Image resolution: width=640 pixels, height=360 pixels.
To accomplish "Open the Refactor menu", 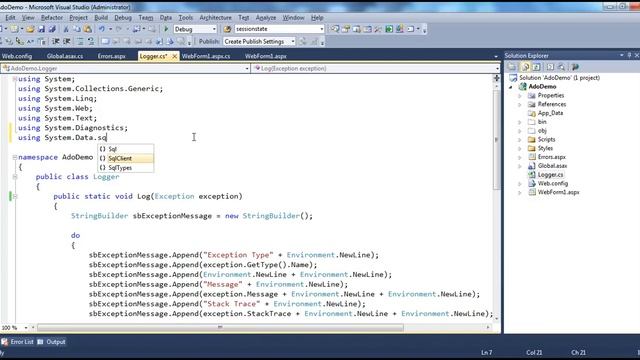I will pos(52,18).
